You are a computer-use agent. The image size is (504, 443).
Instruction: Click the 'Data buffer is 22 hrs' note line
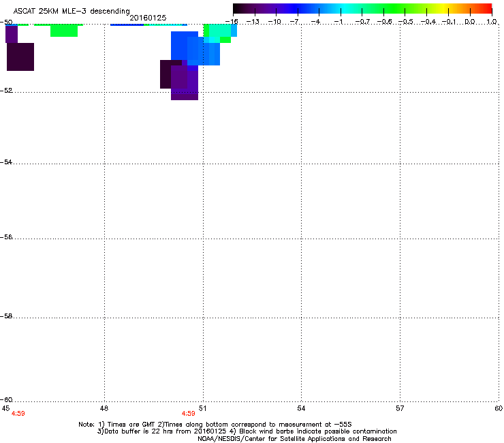[x=247, y=431]
